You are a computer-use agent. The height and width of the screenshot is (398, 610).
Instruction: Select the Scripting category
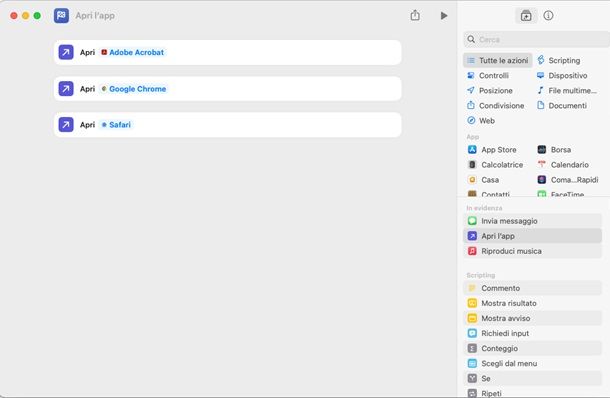(559, 60)
